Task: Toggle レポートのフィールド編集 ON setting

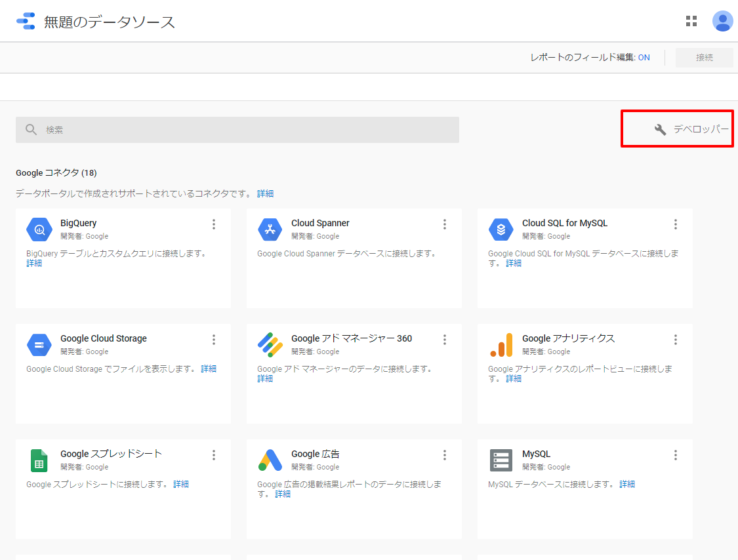Action: click(644, 58)
